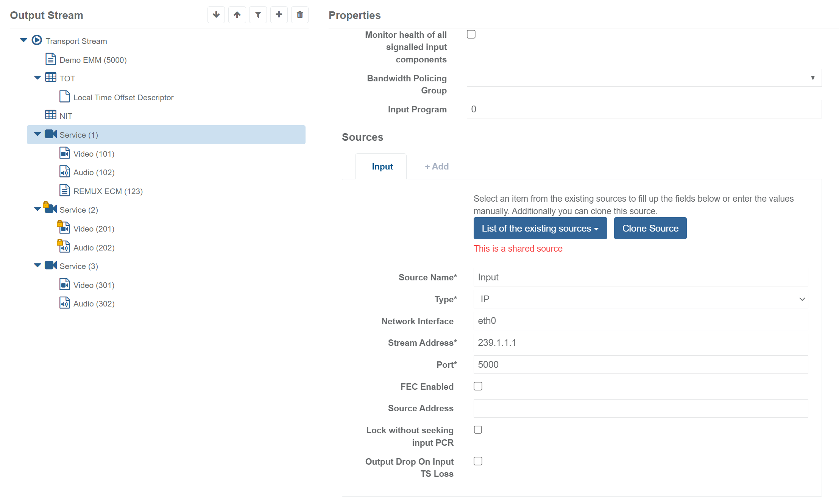The height and width of the screenshot is (504, 839).
Task: Check Output Drop On Input TS Loss
Action: point(478,461)
